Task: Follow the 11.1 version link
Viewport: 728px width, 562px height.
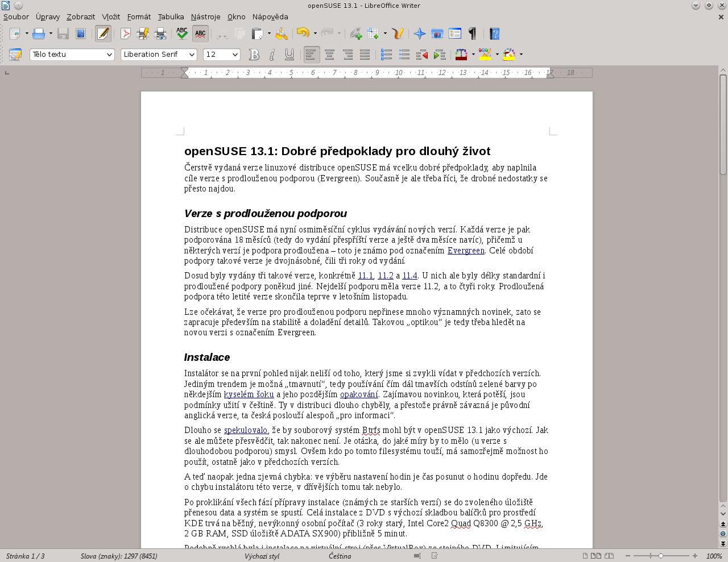Action: pyautogui.click(x=365, y=276)
